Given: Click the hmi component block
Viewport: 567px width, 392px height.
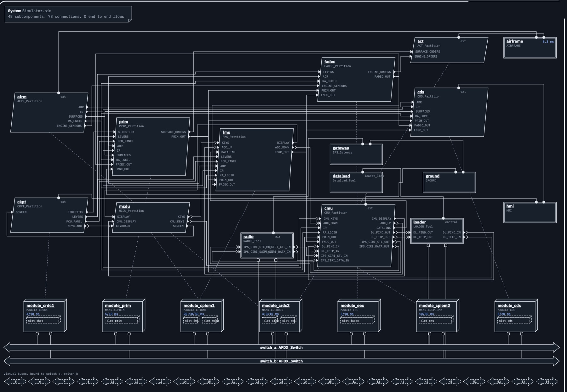Looking at the screenshot, I should tap(530, 212).
